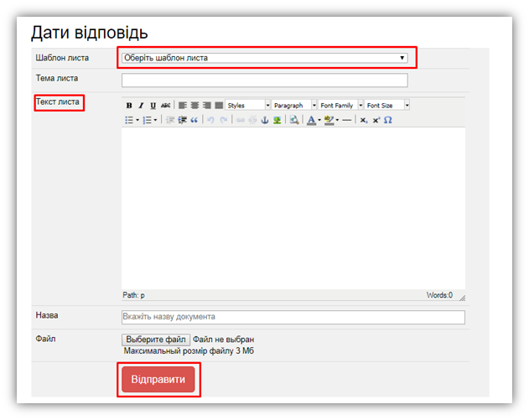This screenshot has width=529, height=420.
Task: Open the text color picker
Action: [311, 121]
